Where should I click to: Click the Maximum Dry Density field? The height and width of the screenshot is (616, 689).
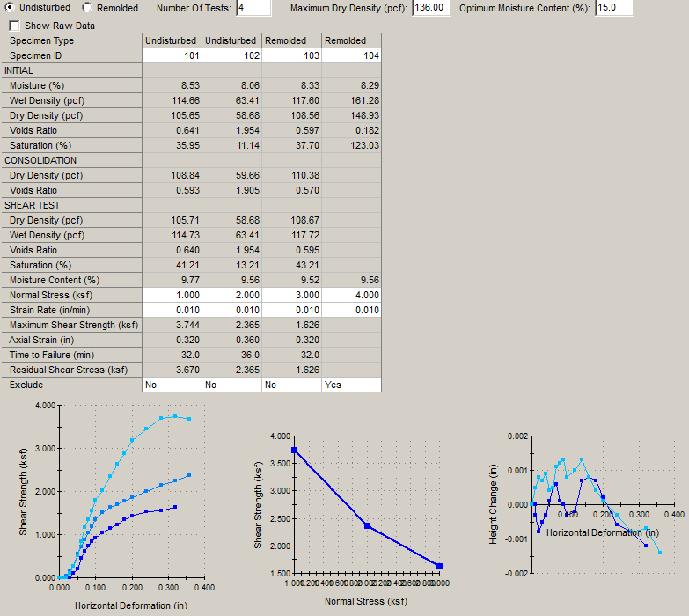click(431, 8)
